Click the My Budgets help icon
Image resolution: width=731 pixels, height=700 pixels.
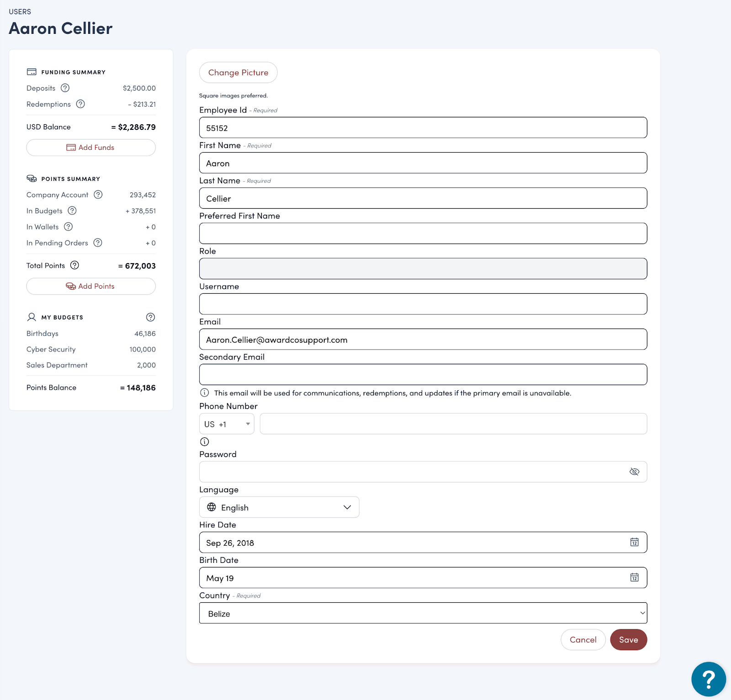point(150,317)
